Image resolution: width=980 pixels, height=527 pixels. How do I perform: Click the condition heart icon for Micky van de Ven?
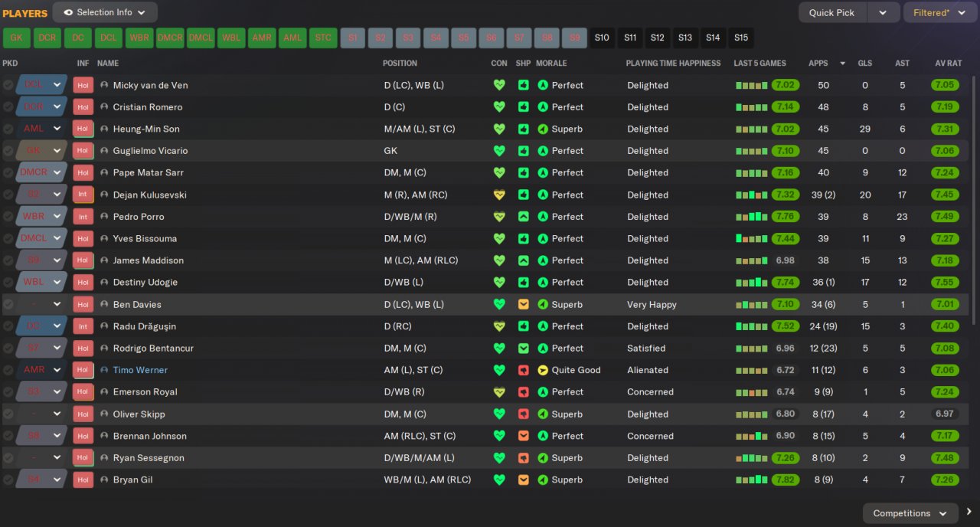[x=499, y=85]
